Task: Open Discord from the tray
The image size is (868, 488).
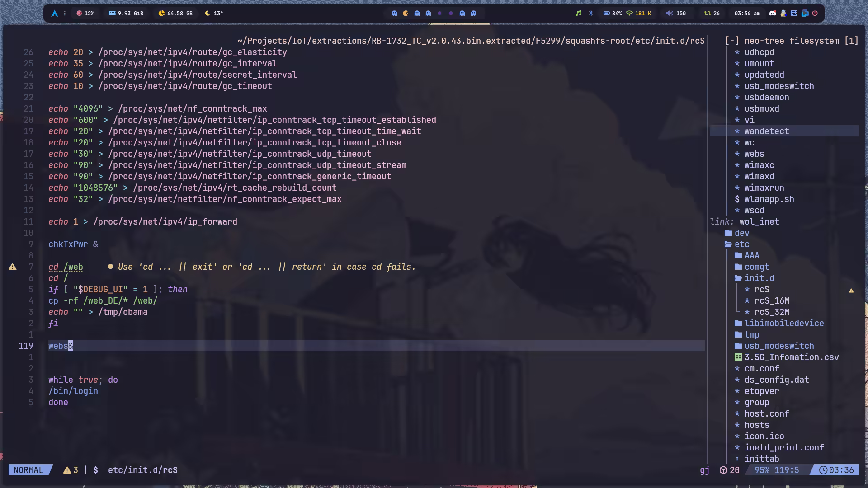Action: [773, 14]
